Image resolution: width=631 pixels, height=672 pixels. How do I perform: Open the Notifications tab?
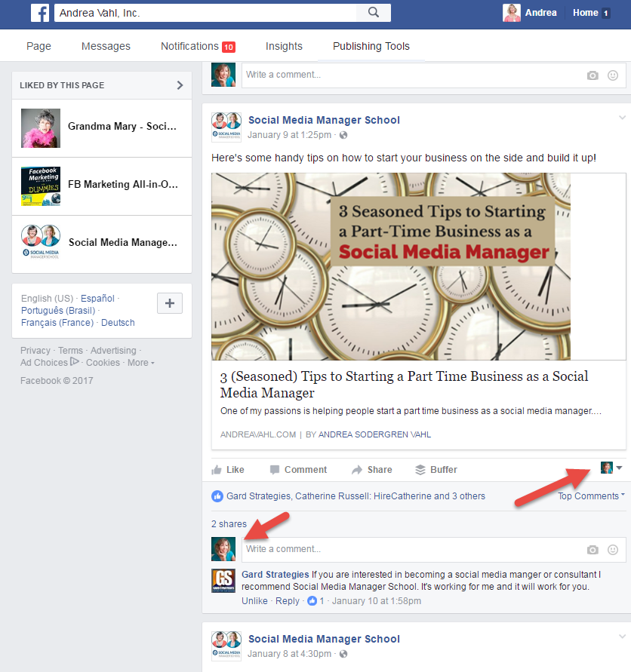click(198, 46)
